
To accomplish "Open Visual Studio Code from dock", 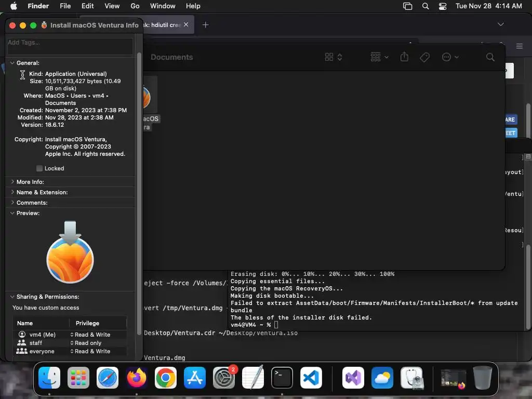I will click(311, 378).
